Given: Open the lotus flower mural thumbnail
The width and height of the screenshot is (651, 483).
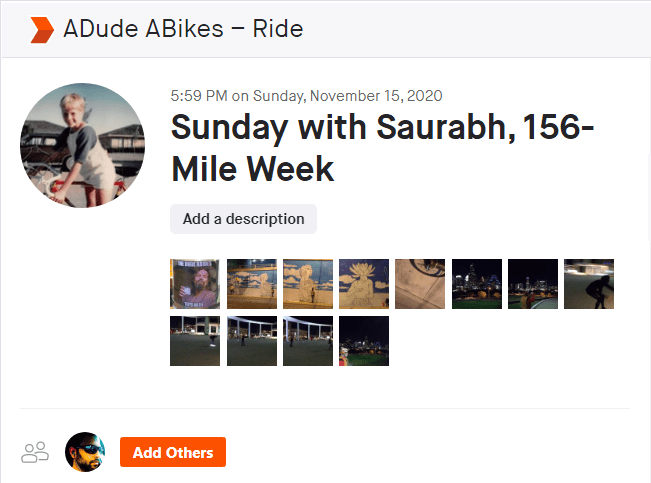Looking at the screenshot, I should coord(364,284).
